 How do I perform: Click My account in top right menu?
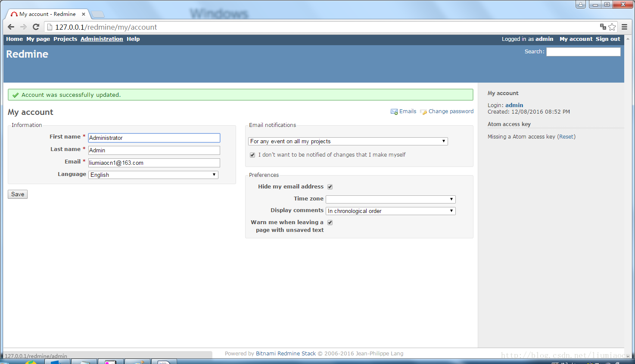pyautogui.click(x=576, y=39)
